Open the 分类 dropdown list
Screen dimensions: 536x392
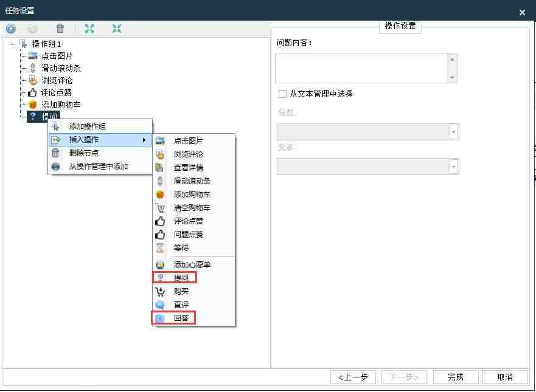(454, 132)
